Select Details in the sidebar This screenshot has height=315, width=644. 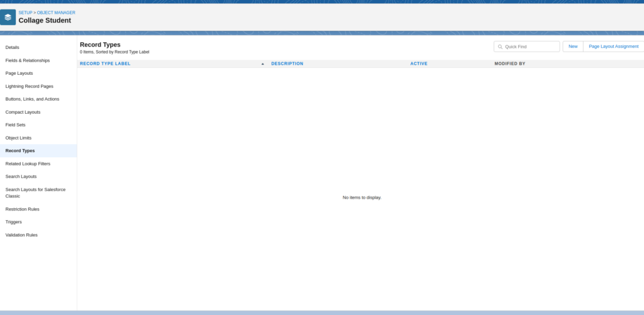pos(13,47)
